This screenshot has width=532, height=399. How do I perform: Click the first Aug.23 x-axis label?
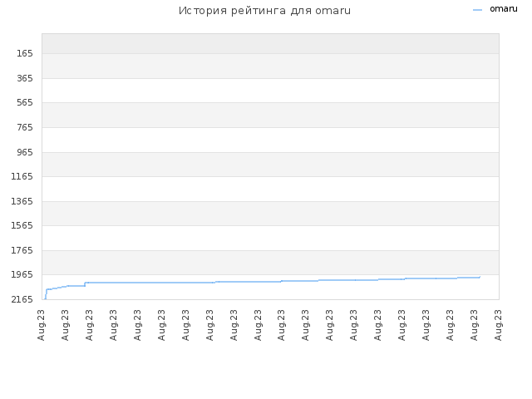(x=41, y=325)
